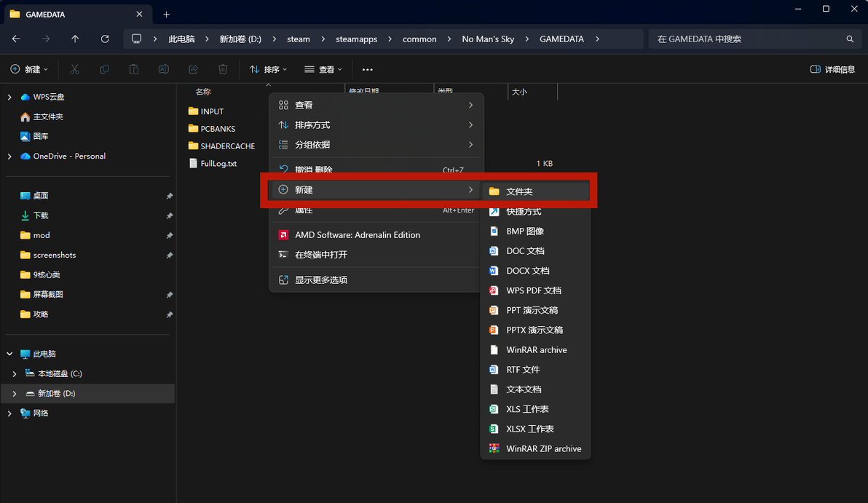868x503 pixels.
Task: Select the FullLog.txt file
Action: 213,163
